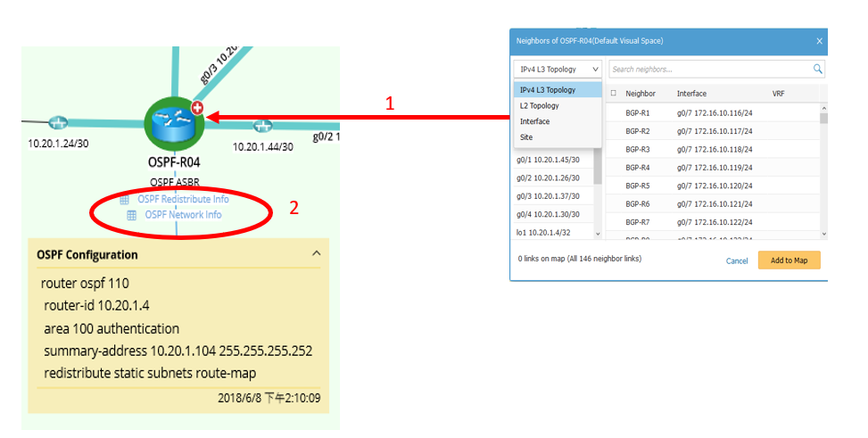This screenshot has width=868, height=438.
Task: Click the Add to Map button
Action: [x=789, y=260]
